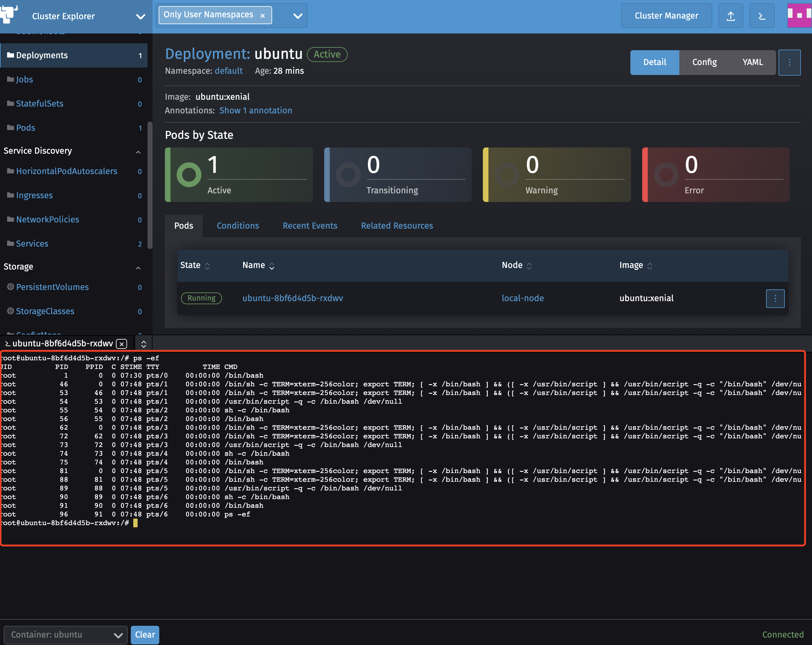Image resolution: width=812 pixels, height=645 pixels.
Task: Click the Cluster Manager button
Action: pyautogui.click(x=666, y=15)
